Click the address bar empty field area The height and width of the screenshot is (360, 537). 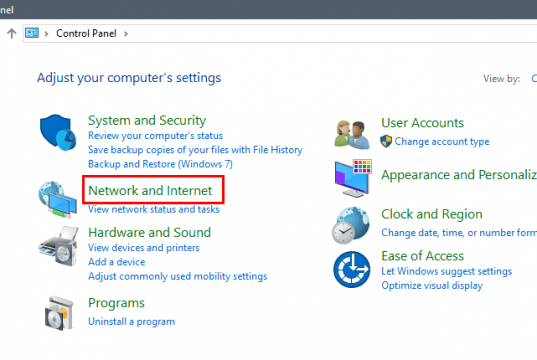tap(332, 34)
